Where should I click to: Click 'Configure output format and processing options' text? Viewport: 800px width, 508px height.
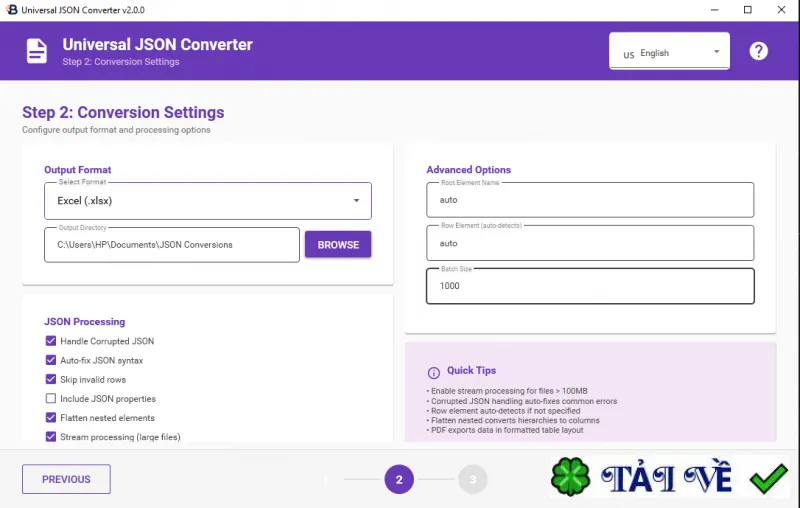click(x=116, y=130)
